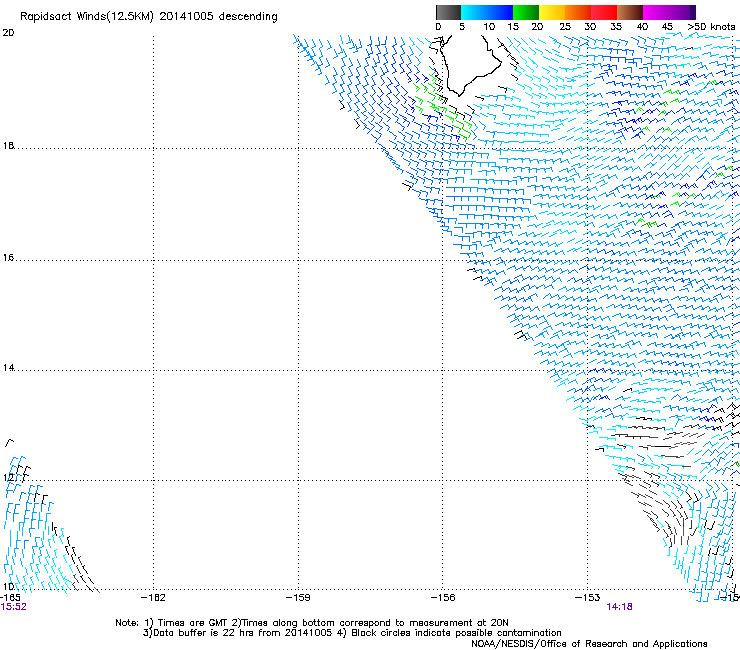Click the '>50 knots' legend label
The image size is (740, 650).
tap(711, 26)
